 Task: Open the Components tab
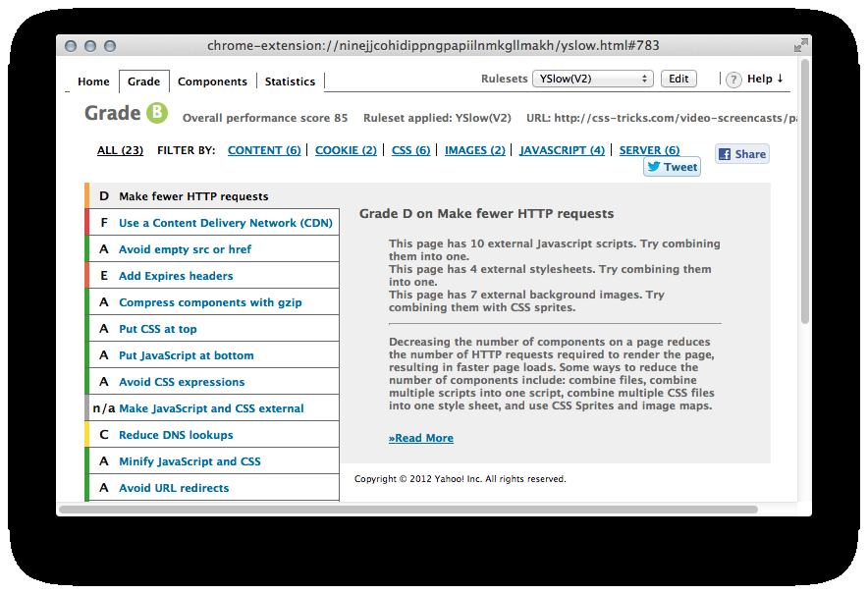coord(212,81)
